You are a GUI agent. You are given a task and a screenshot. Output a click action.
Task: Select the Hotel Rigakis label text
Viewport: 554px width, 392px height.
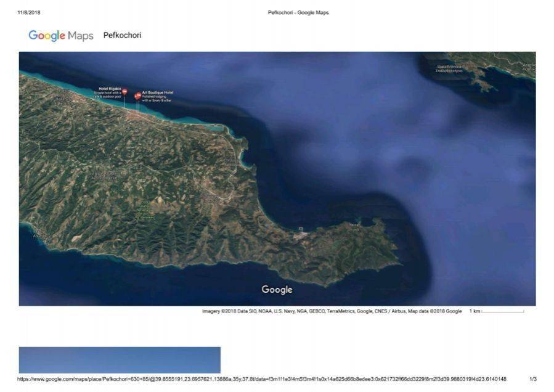110,89
